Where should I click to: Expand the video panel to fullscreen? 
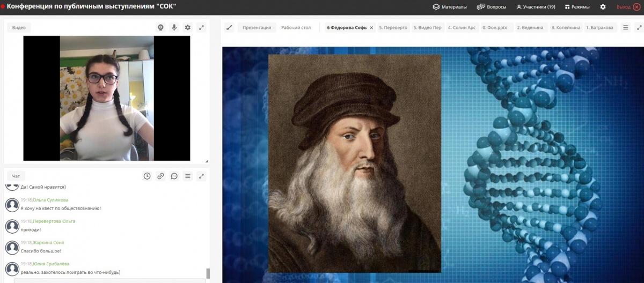(201, 27)
